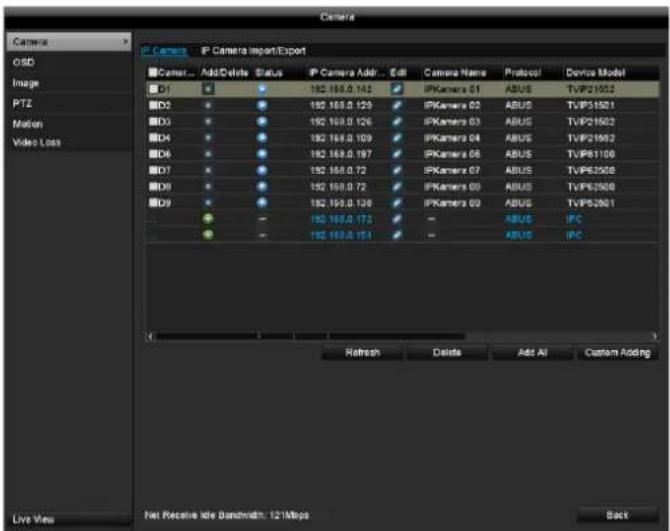Screen dimensions: 670x531
Task: Click the delete icon in the D2 row
Action: [208, 105]
